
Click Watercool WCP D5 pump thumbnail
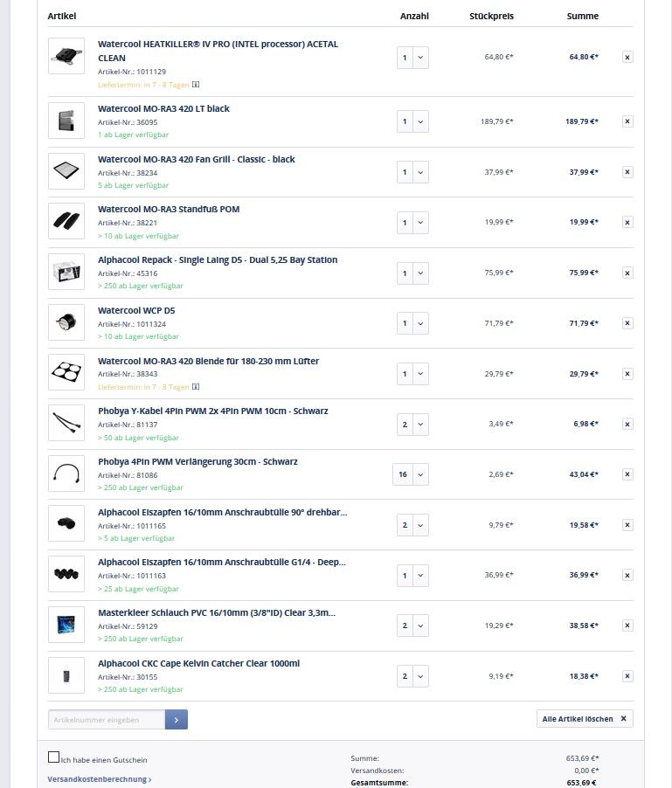pos(66,323)
